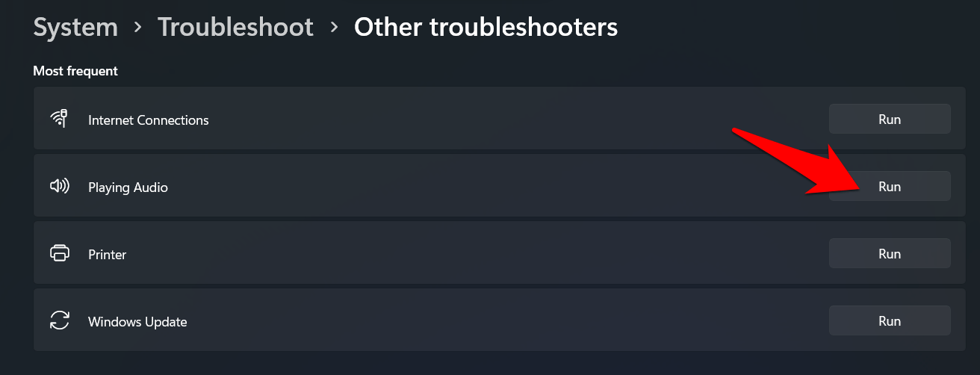
Task: Click the Most frequent section heading
Action: (x=75, y=71)
